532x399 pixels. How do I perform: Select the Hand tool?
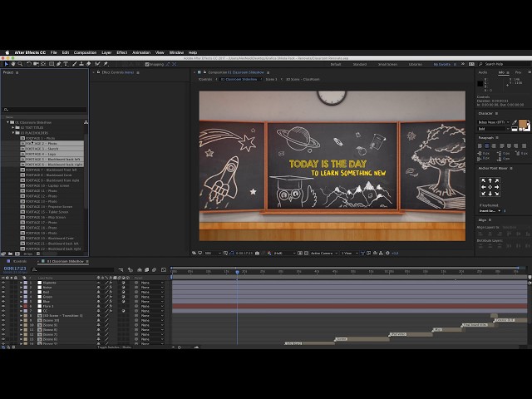[13, 64]
